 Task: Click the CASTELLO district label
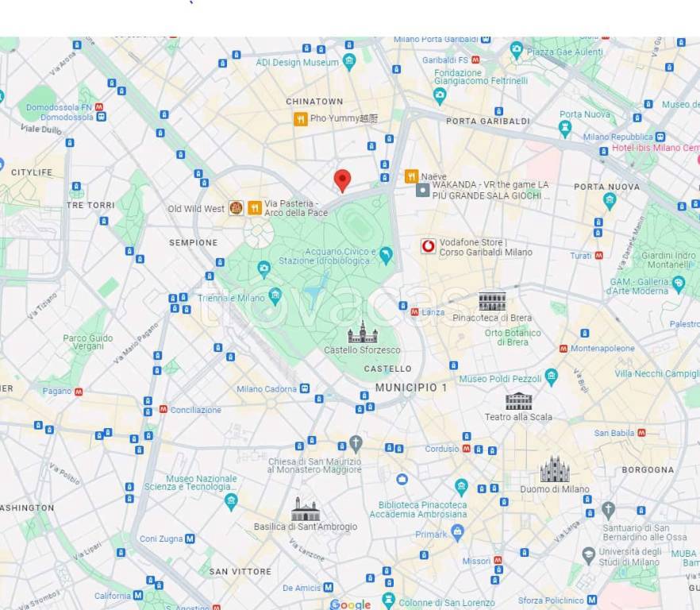[x=387, y=369]
